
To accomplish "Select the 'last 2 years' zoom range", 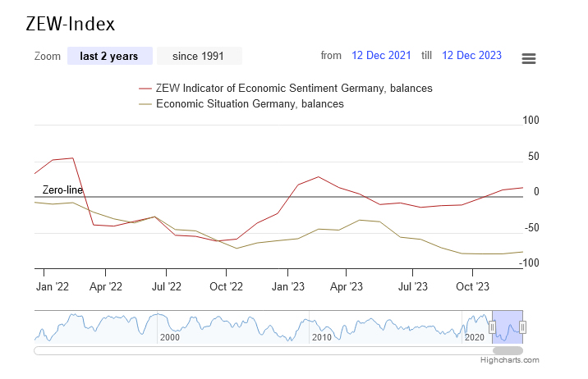I will click(109, 56).
